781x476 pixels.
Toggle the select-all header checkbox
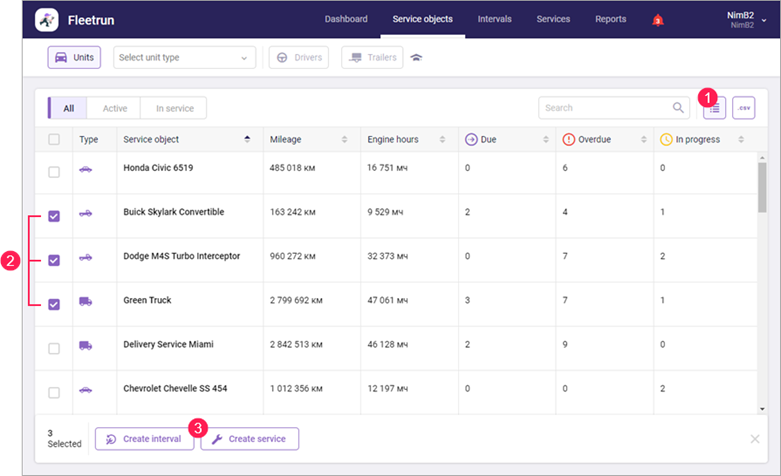click(54, 139)
